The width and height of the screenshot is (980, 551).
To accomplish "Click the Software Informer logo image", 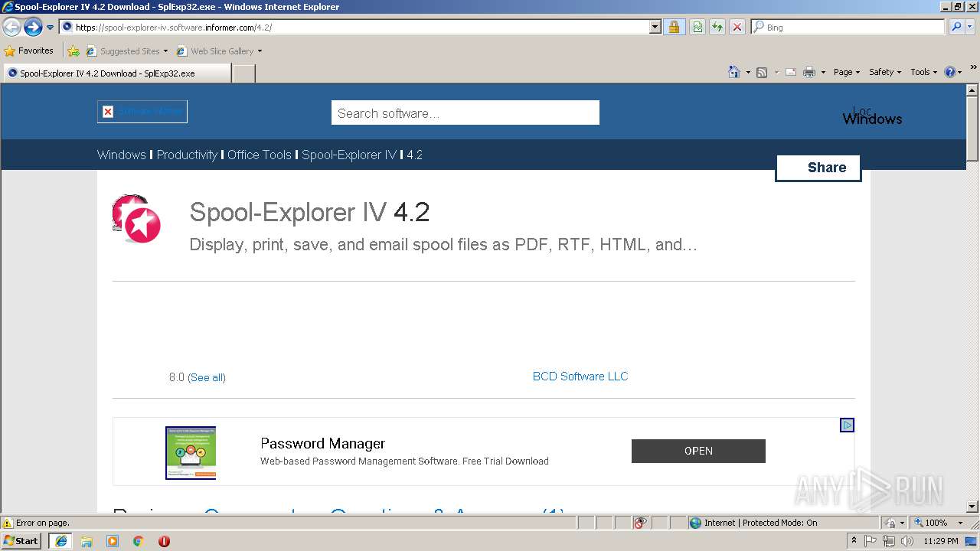I will pyautogui.click(x=142, y=112).
